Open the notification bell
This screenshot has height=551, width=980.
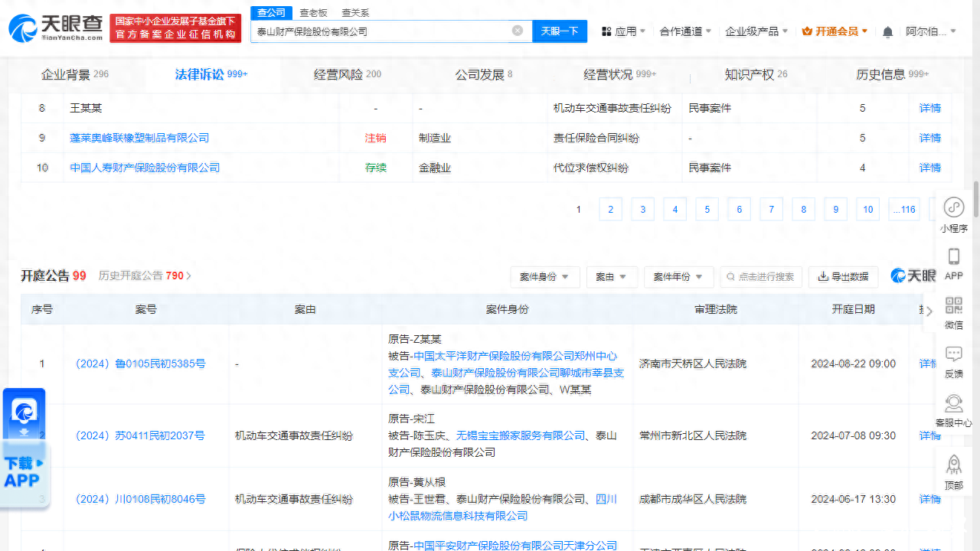[887, 31]
